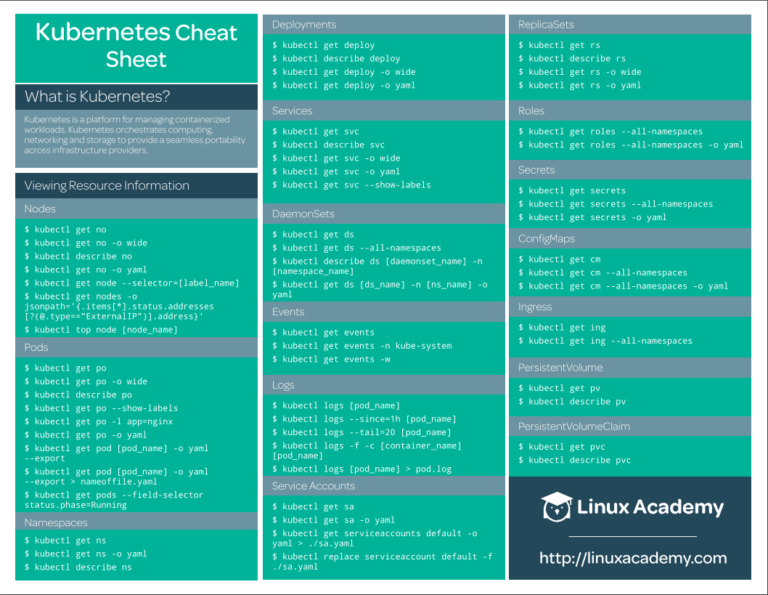The image size is (768, 595).
Task: Click the kubectl get svc --show-labels command
Action: pyautogui.click(x=351, y=185)
